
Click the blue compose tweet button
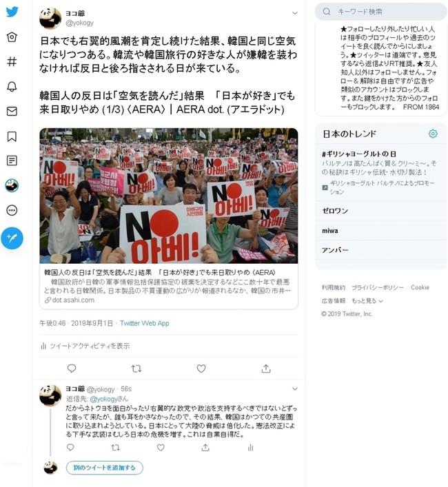pos(12,238)
